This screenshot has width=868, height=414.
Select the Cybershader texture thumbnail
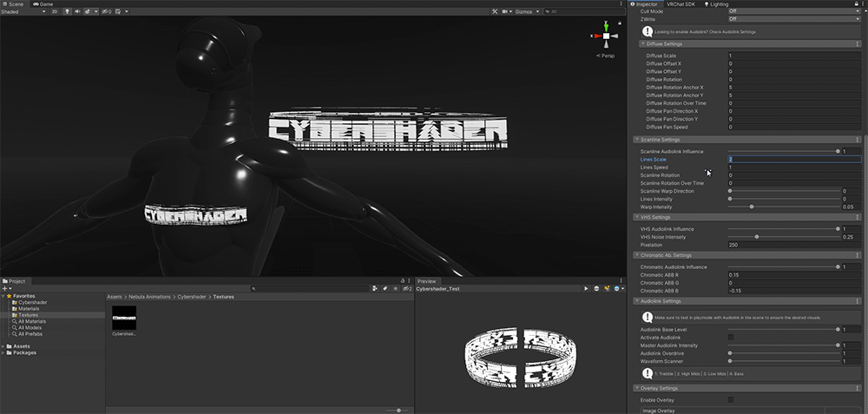coord(124,319)
